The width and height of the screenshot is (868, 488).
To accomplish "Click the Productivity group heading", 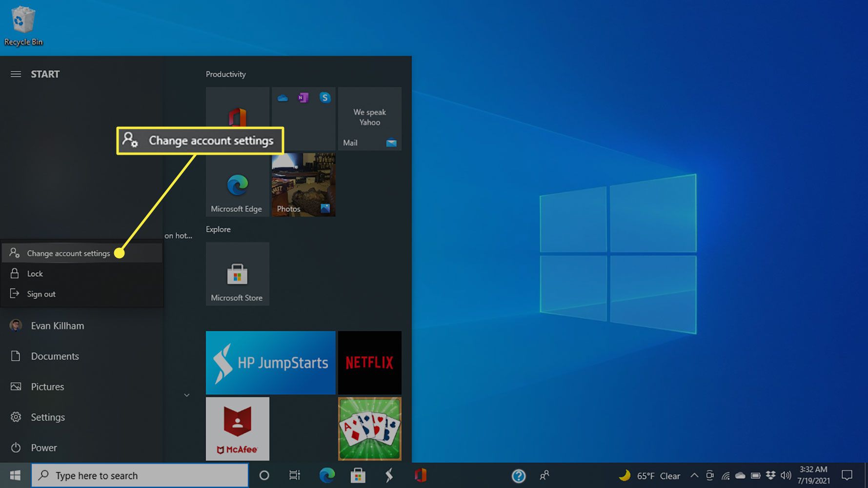I will [x=226, y=74].
